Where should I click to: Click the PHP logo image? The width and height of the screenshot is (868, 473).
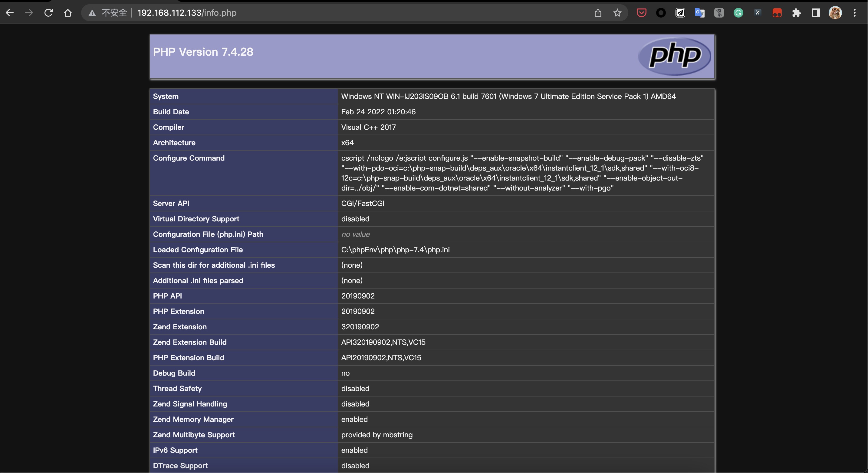click(x=675, y=56)
